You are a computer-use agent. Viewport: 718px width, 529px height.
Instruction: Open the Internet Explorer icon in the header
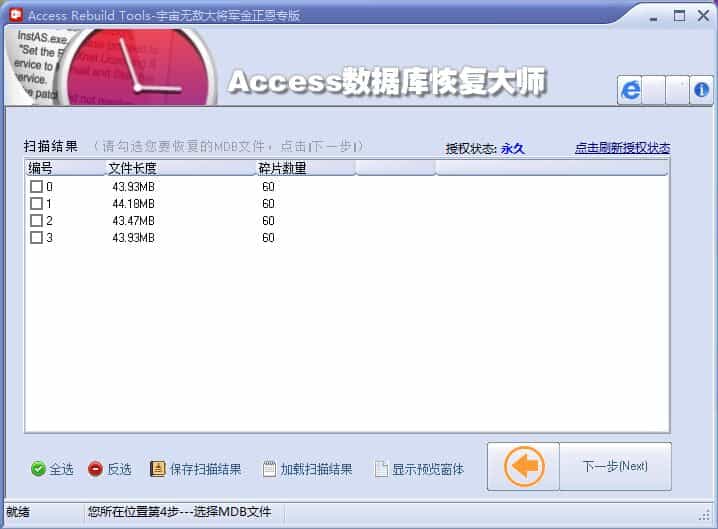[630, 90]
